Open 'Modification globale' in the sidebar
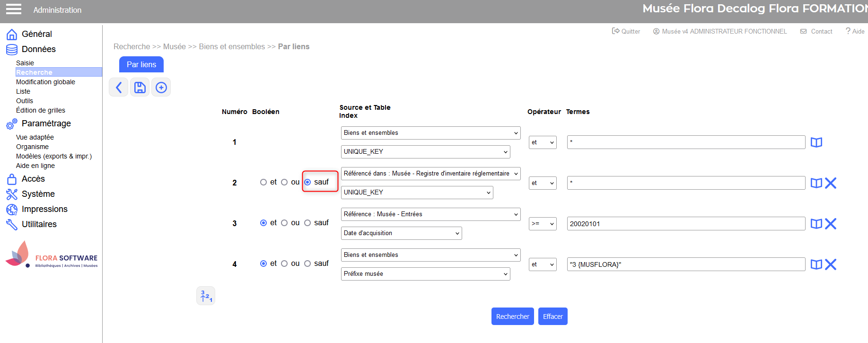The height and width of the screenshot is (343, 868). (45, 82)
